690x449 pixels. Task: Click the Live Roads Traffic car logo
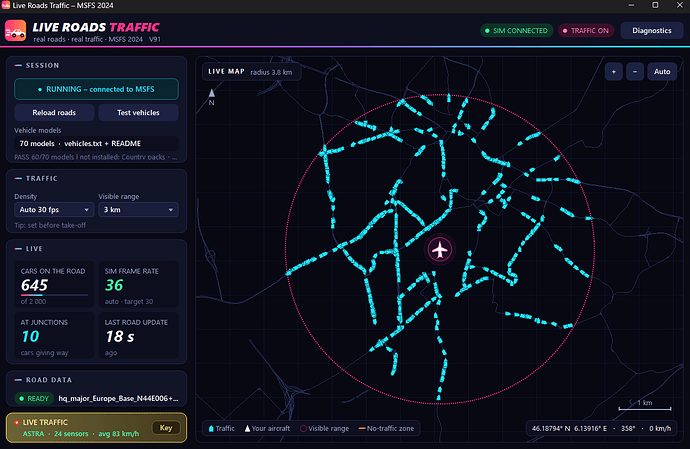coord(15,31)
